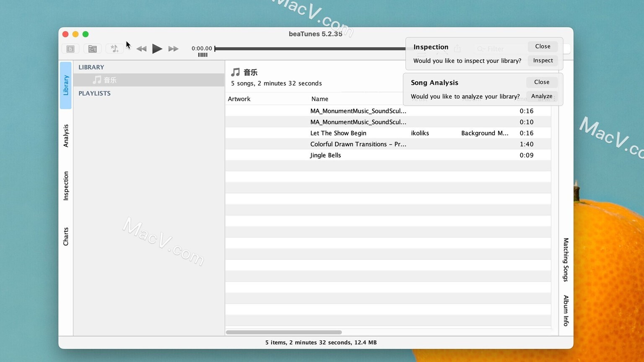Click the LIBRARY section header
The height and width of the screenshot is (362, 644).
coord(91,67)
